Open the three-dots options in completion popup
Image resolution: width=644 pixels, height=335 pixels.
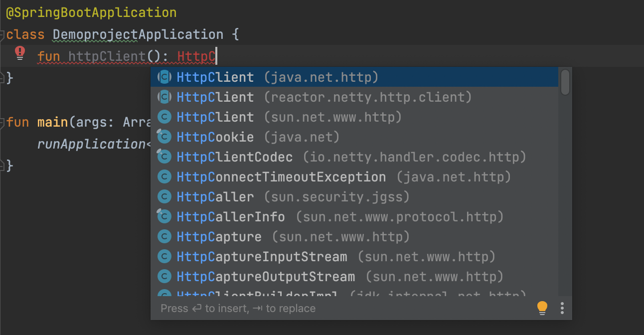pyautogui.click(x=562, y=308)
